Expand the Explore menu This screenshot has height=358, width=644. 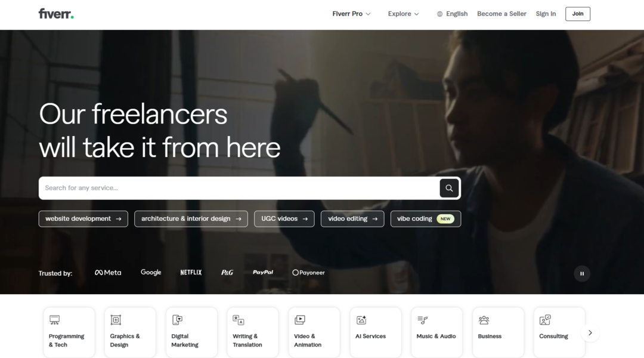[x=403, y=14]
